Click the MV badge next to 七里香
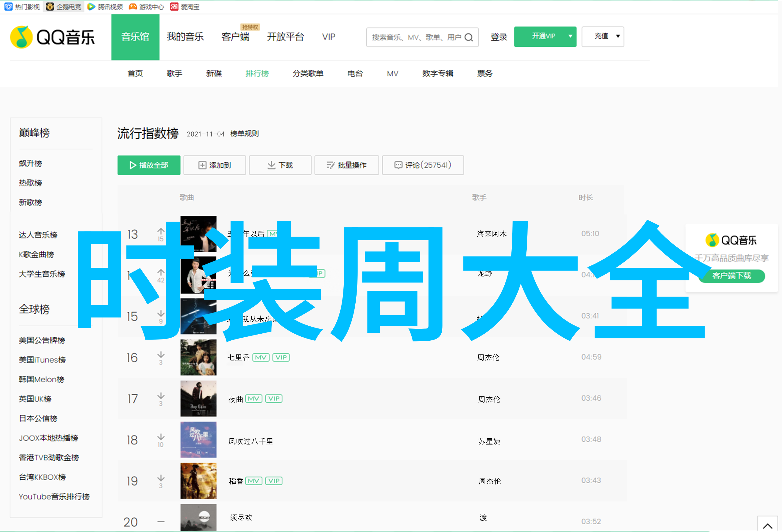 click(x=261, y=357)
